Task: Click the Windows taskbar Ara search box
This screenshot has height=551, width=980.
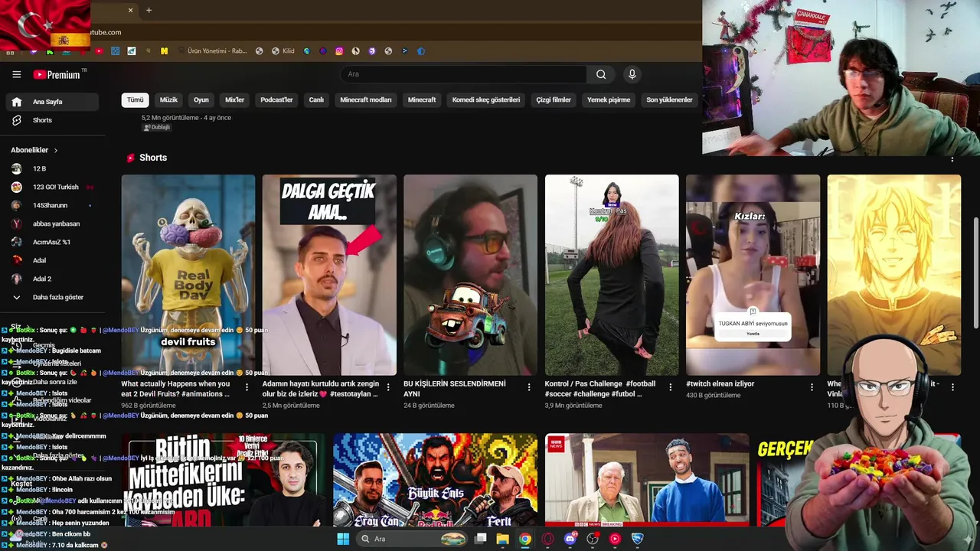Action: [413, 539]
